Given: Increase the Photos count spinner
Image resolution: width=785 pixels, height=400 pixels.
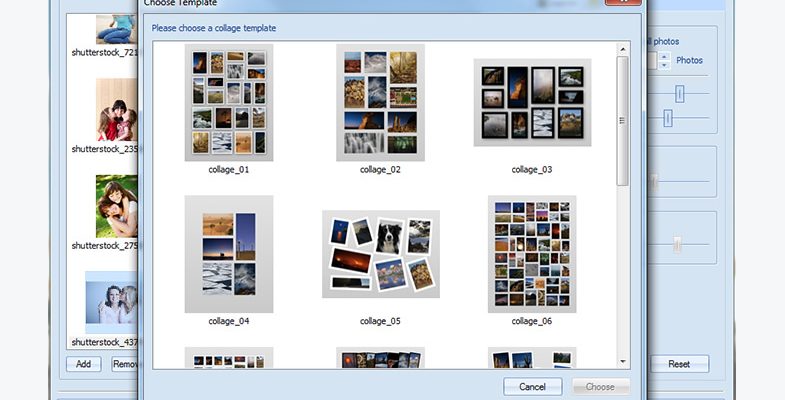Looking at the screenshot, I should [664, 57].
